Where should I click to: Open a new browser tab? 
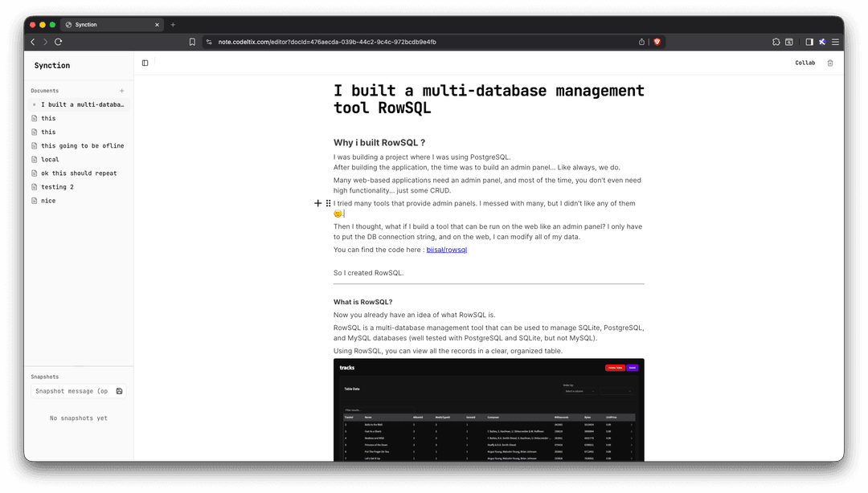[173, 25]
